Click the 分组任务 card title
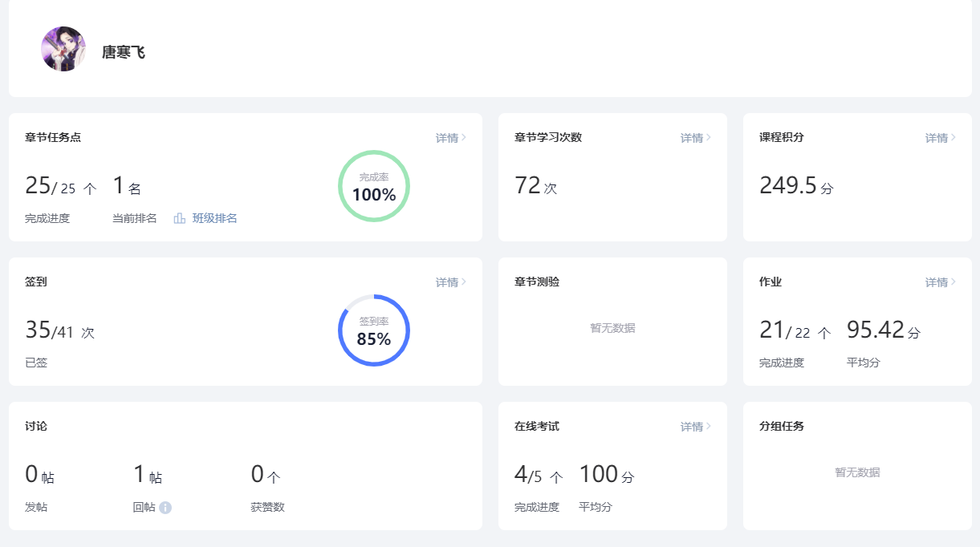This screenshot has height=547, width=980. coord(782,426)
